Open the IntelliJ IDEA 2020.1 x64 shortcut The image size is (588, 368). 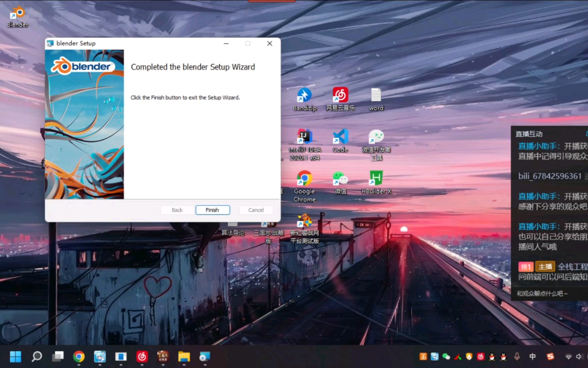point(305,144)
